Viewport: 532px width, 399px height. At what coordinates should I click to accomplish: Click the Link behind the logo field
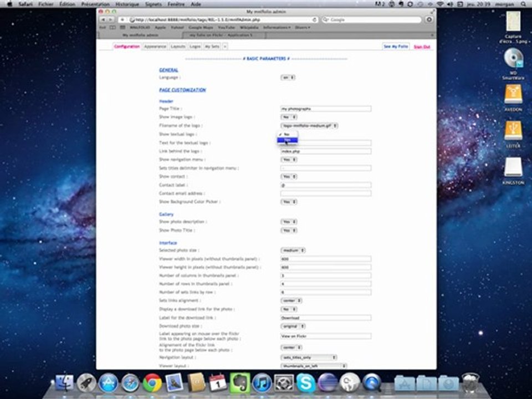pos(326,151)
